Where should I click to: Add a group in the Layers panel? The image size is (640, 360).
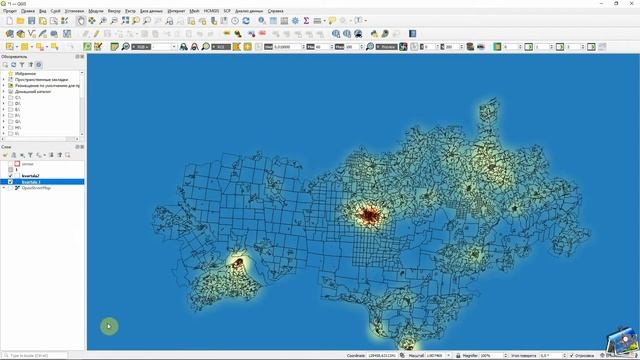[x=13, y=155]
